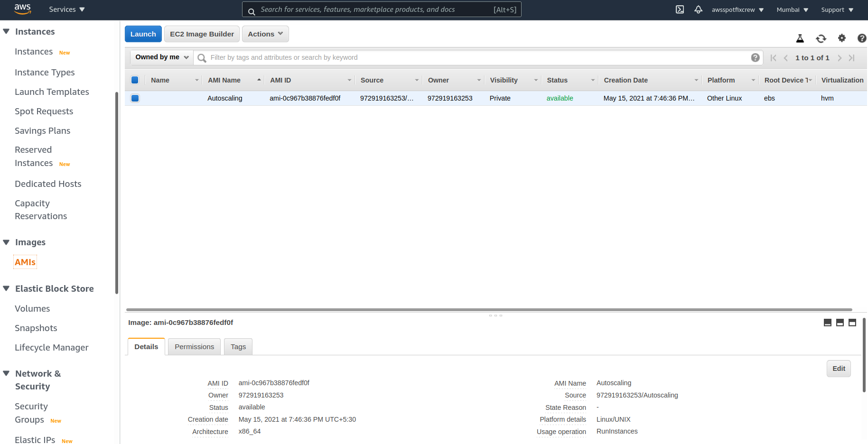Image resolution: width=868 pixels, height=444 pixels.
Task: Open Capacity Reservations in sidebar
Action: [x=41, y=210]
